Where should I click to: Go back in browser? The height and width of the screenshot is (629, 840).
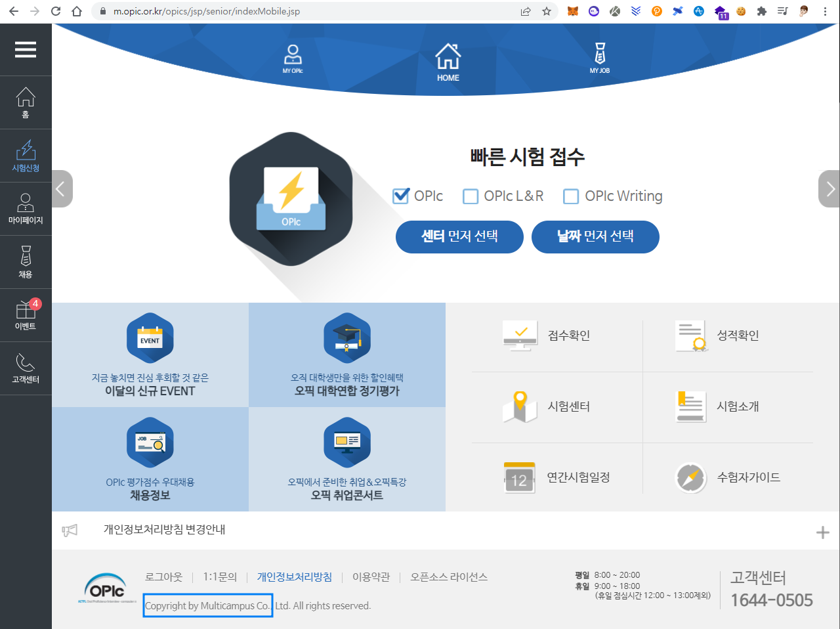[x=14, y=11]
